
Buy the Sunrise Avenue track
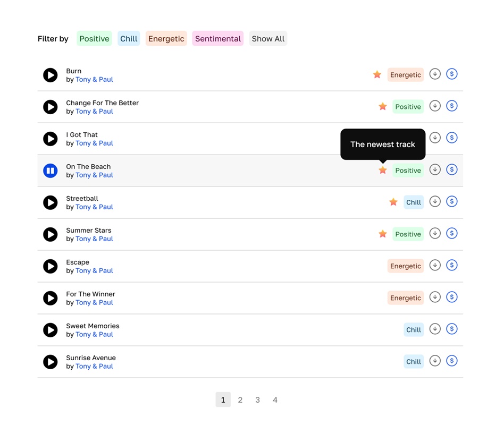tap(452, 361)
